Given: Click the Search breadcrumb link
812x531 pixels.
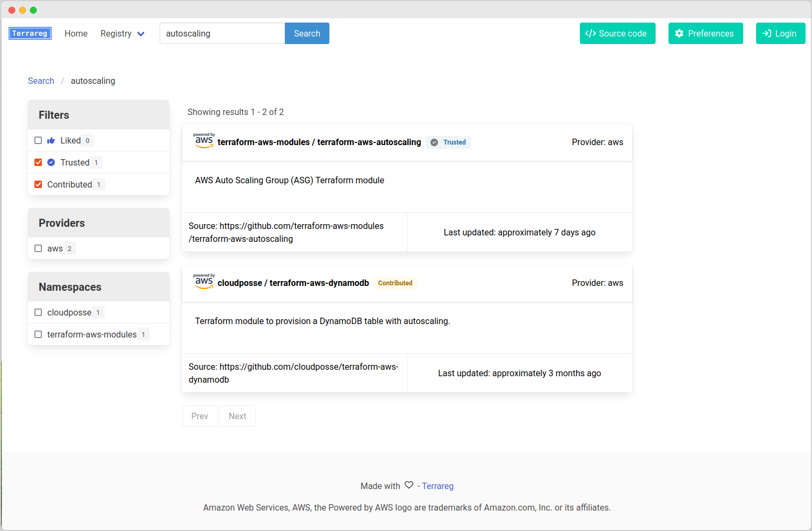Looking at the screenshot, I should (41, 81).
